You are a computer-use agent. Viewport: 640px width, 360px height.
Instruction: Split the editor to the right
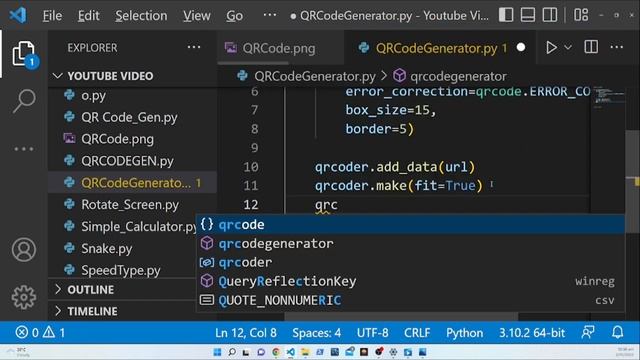click(x=591, y=47)
